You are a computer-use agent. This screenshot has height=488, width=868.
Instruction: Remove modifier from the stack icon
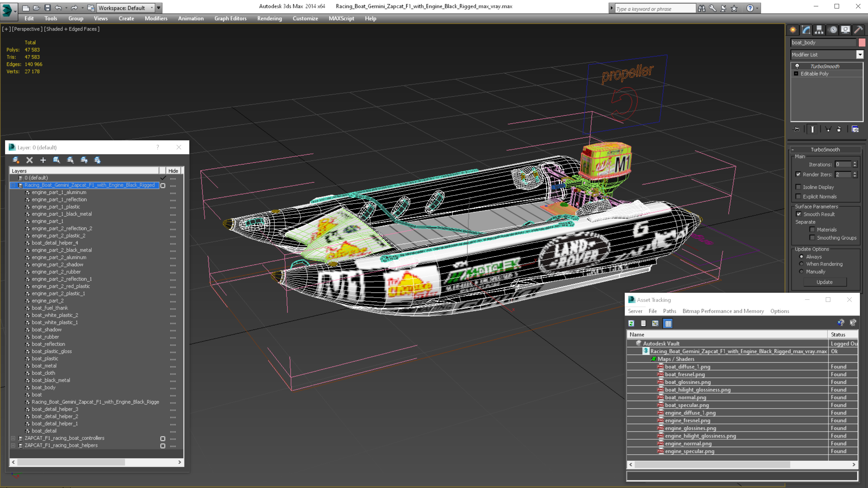[x=839, y=129]
